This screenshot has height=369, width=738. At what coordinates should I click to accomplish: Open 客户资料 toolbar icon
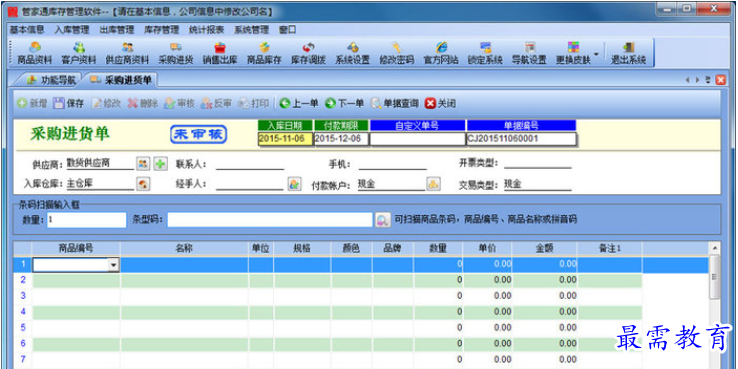79,53
